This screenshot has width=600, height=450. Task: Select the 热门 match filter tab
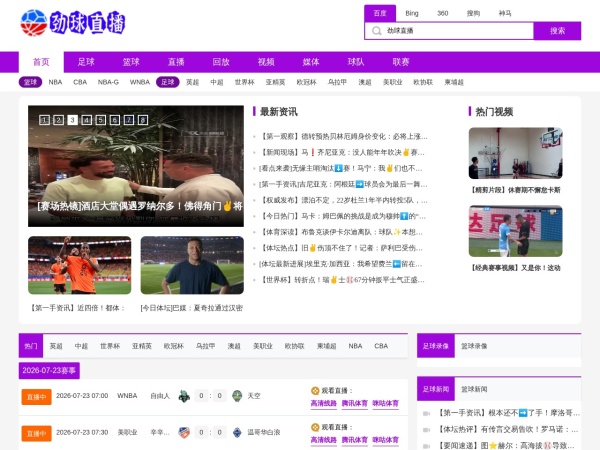[31, 346]
